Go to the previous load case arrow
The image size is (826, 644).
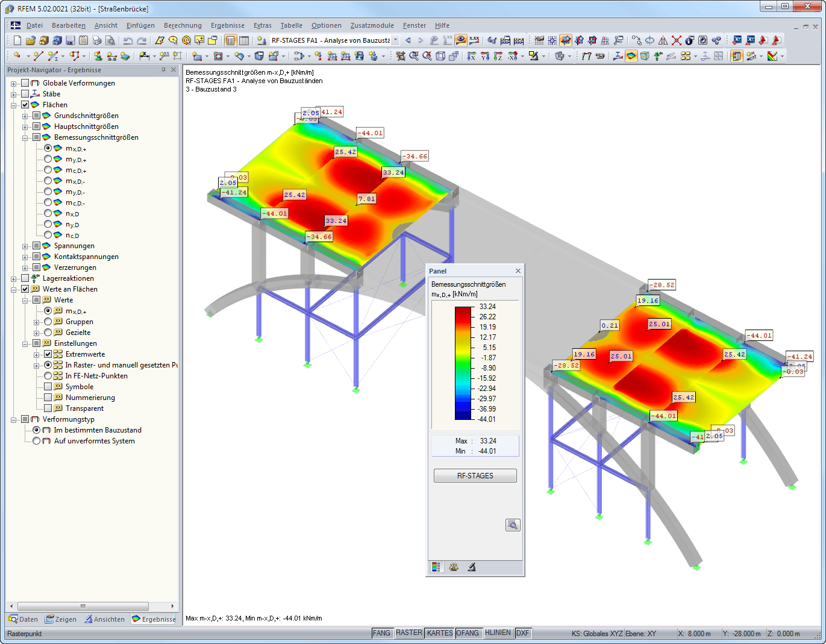click(408, 40)
